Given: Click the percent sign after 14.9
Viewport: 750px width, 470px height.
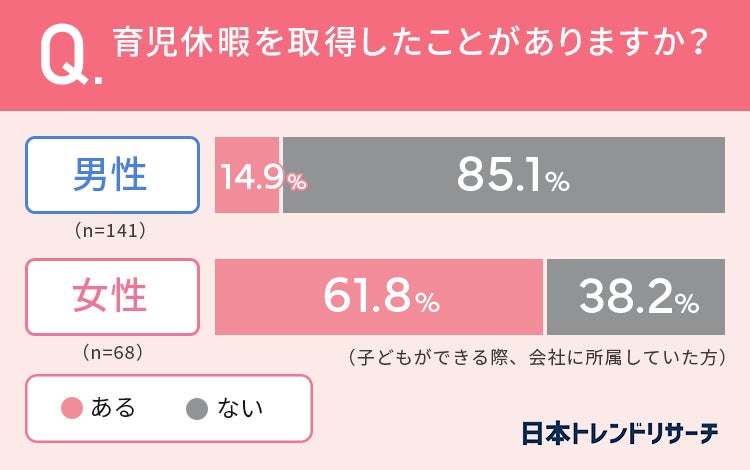Looking at the screenshot, I should pos(297,182).
